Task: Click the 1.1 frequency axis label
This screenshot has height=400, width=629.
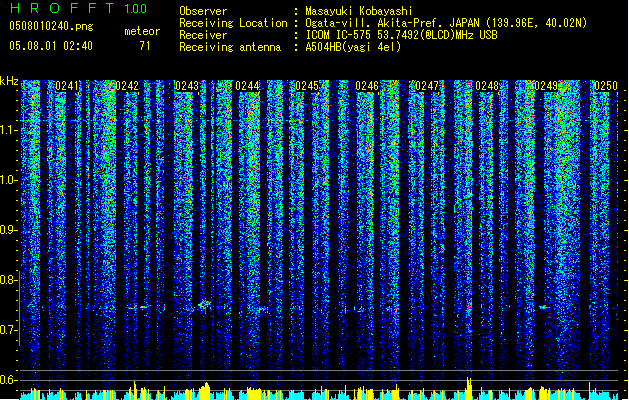Action: click(8, 130)
